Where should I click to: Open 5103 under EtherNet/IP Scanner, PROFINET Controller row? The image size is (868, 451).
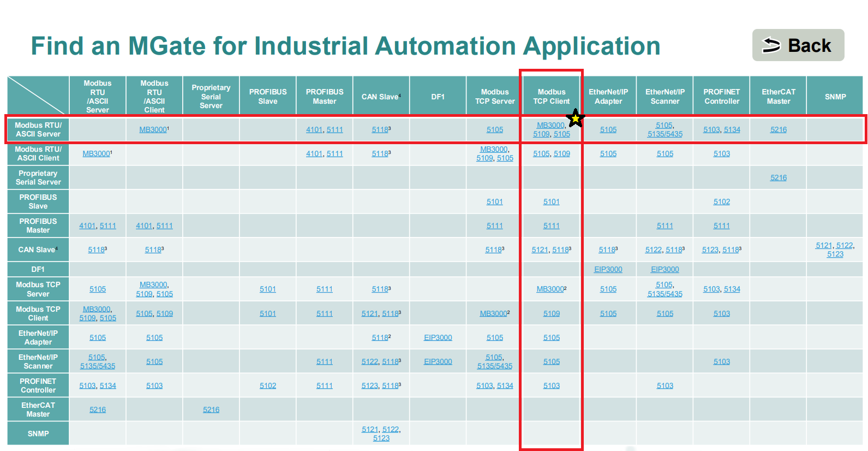tap(665, 385)
